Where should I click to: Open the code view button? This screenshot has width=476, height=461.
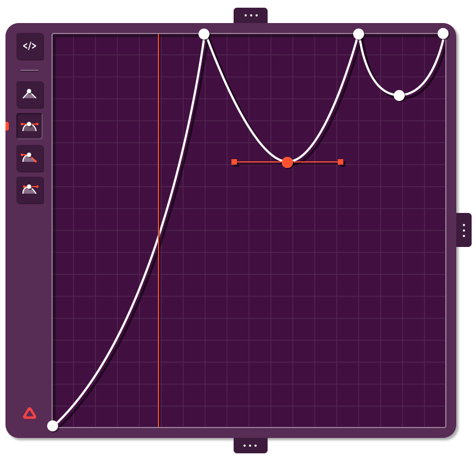point(30,46)
